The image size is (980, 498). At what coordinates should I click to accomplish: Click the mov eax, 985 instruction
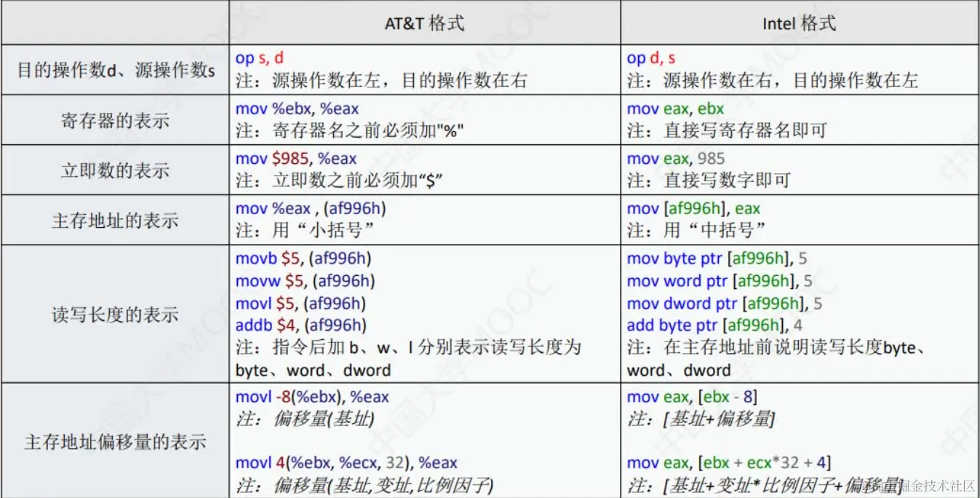tap(673, 158)
